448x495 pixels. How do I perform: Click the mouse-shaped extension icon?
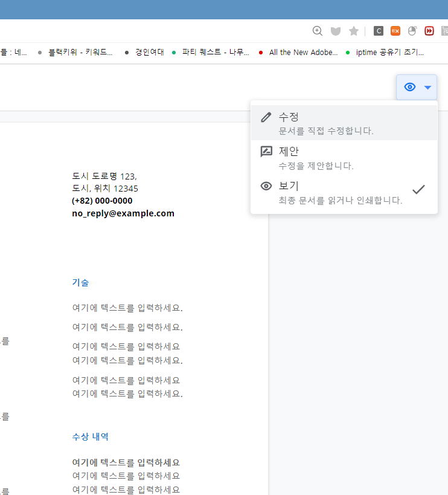(412, 31)
